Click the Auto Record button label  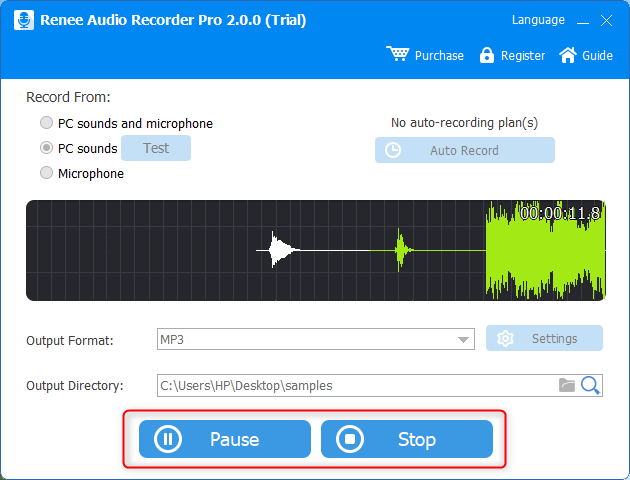coord(464,151)
